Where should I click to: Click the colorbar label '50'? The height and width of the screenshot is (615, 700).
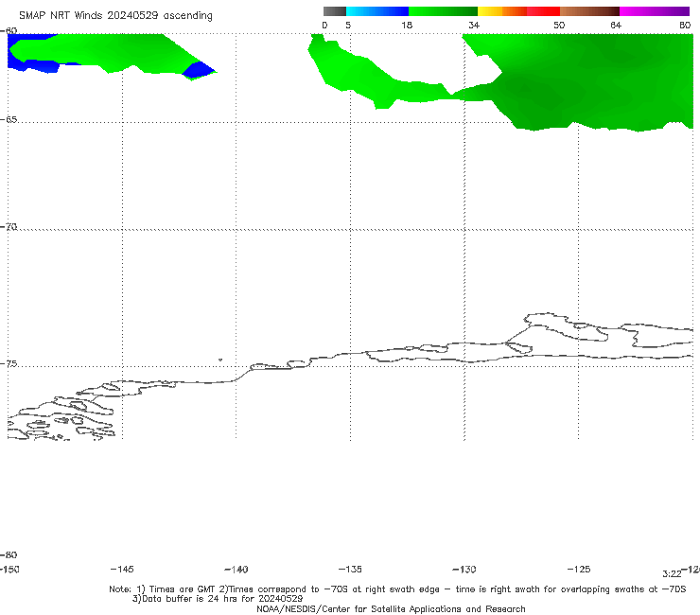pos(559,25)
